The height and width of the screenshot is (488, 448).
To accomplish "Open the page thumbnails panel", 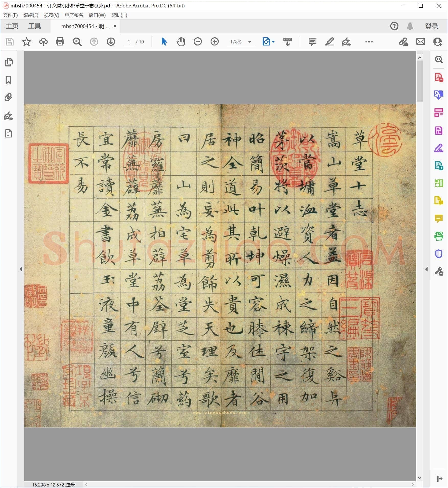I will click(x=9, y=62).
